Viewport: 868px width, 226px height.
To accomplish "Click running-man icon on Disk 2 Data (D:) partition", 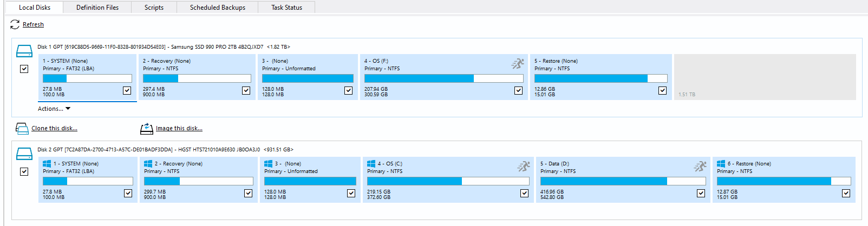I will click(x=700, y=167).
